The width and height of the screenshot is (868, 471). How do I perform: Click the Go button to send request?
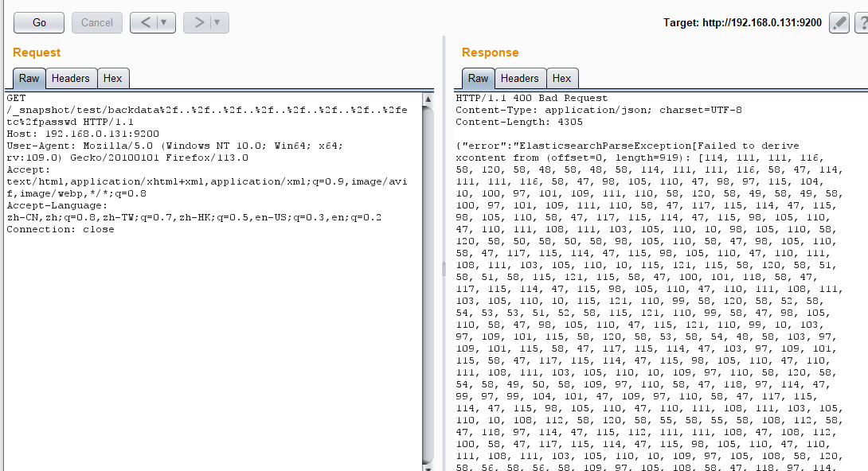39,22
